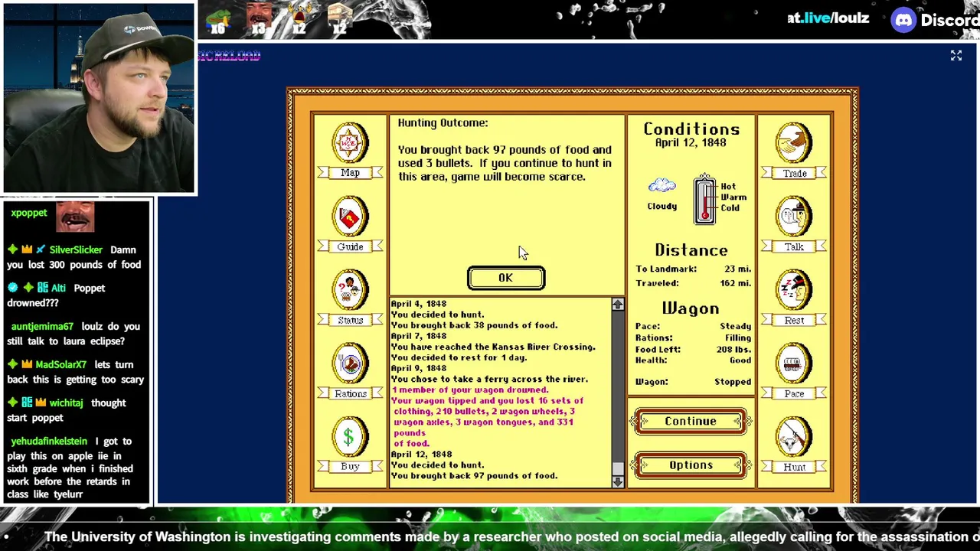The height and width of the screenshot is (551, 980).
Task: Click the Hunt label
Action: [794, 467]
